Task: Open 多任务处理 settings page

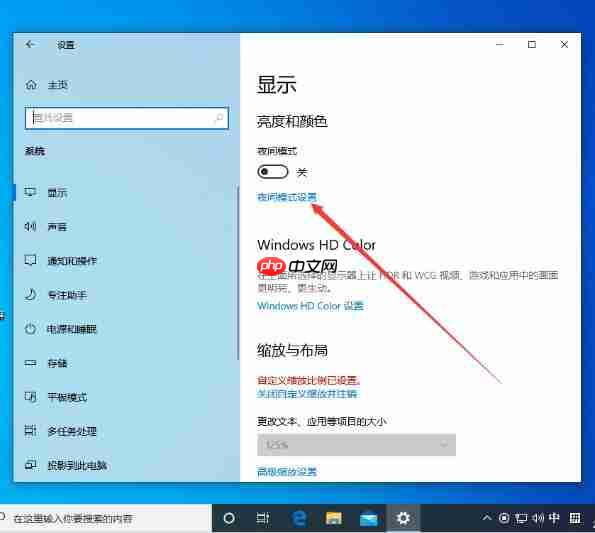Action: pyautogui.click(x=72, y=431)
